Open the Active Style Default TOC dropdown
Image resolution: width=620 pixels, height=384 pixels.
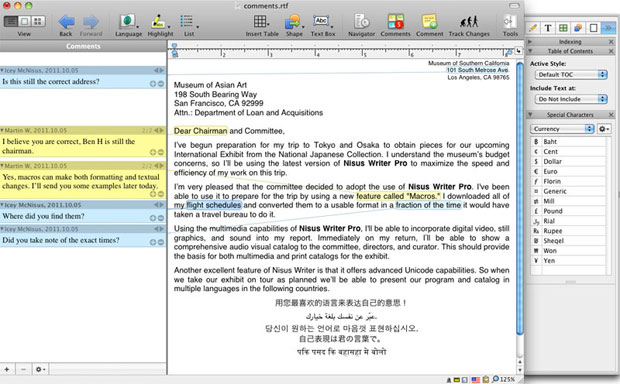(571, 74)
